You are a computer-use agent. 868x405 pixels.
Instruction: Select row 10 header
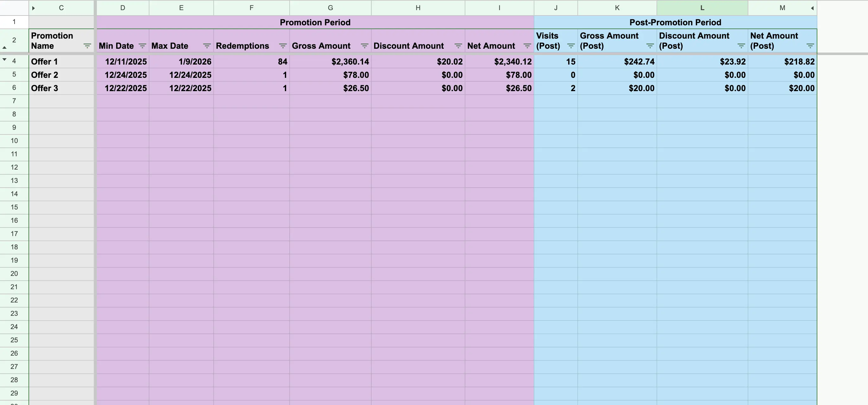(14, 141)
